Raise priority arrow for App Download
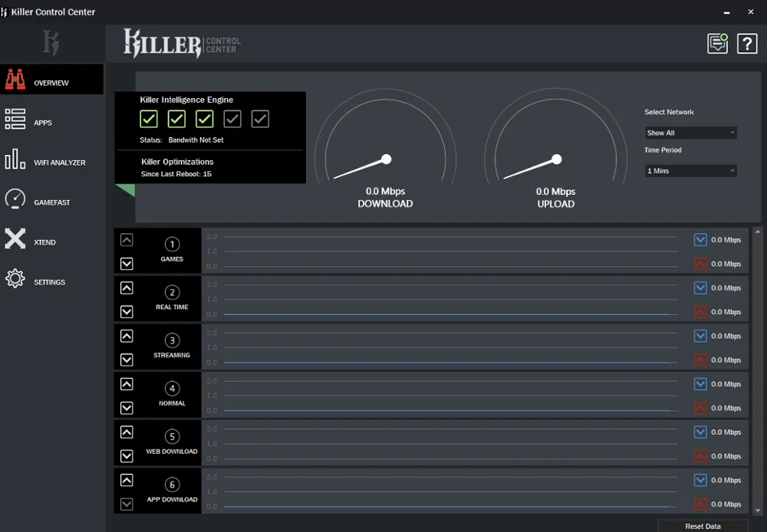This screenshot has width=767, height=532. 127,480
